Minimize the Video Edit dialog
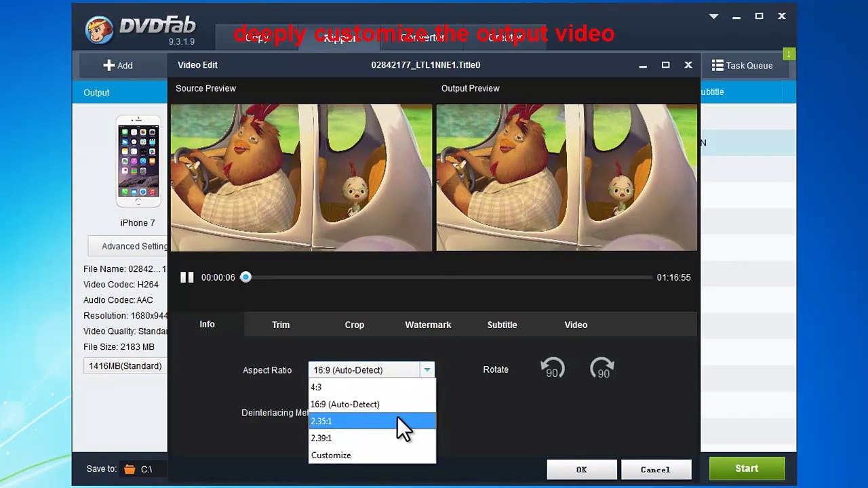The width and height of the screenshot is (868, 488). pyautogui.click(x=643, y=66)
